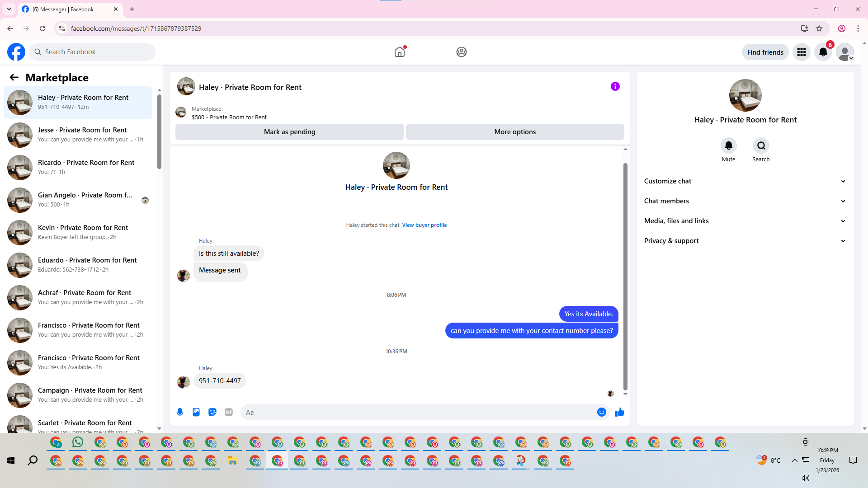Image resolution: width=868 pixels, height=488 pixels.
Task: Click the chat message scrollbar
Action: point(625,276)
